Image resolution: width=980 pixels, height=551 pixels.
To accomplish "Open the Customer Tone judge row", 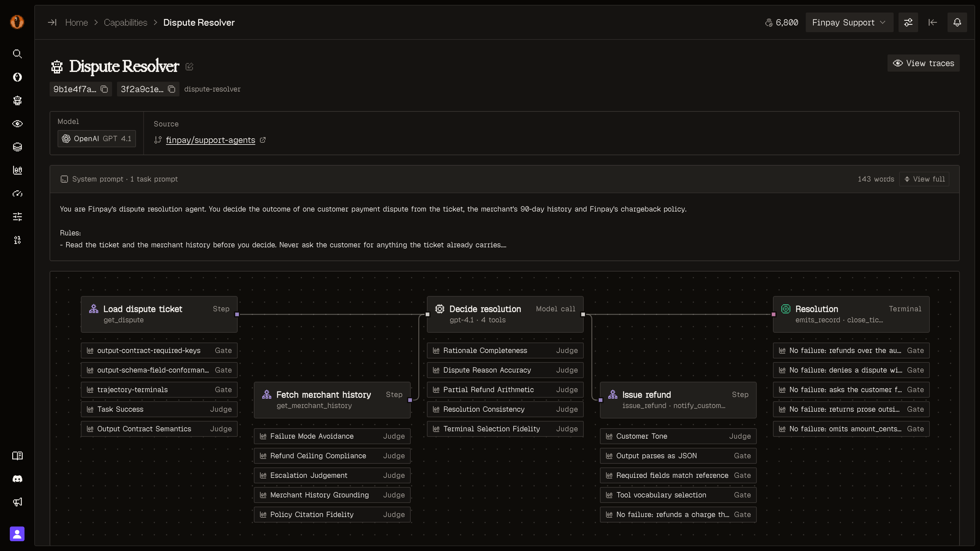I will coord(678,436).
